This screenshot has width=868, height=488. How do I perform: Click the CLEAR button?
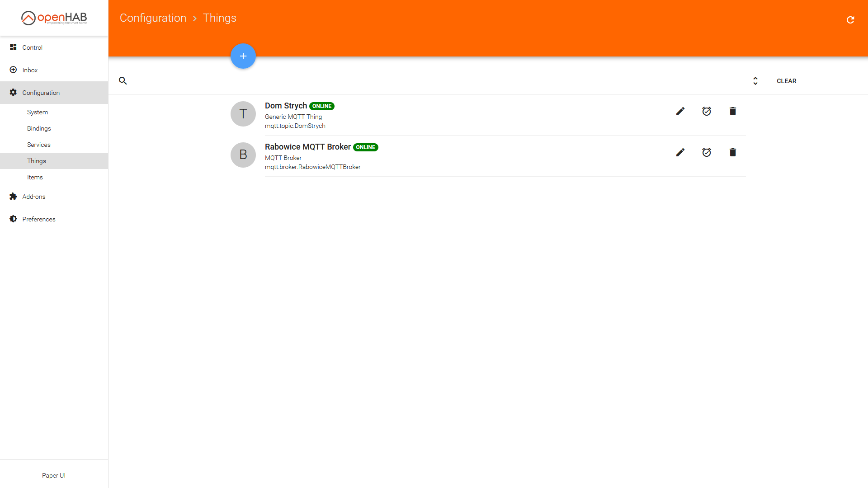click(x=787, y=81)
